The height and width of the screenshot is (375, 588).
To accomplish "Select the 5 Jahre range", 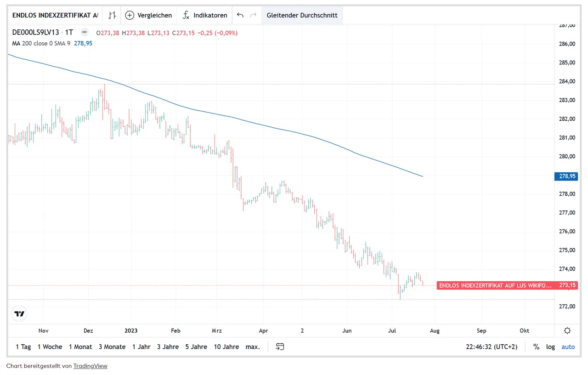I will tap(196, 347).
